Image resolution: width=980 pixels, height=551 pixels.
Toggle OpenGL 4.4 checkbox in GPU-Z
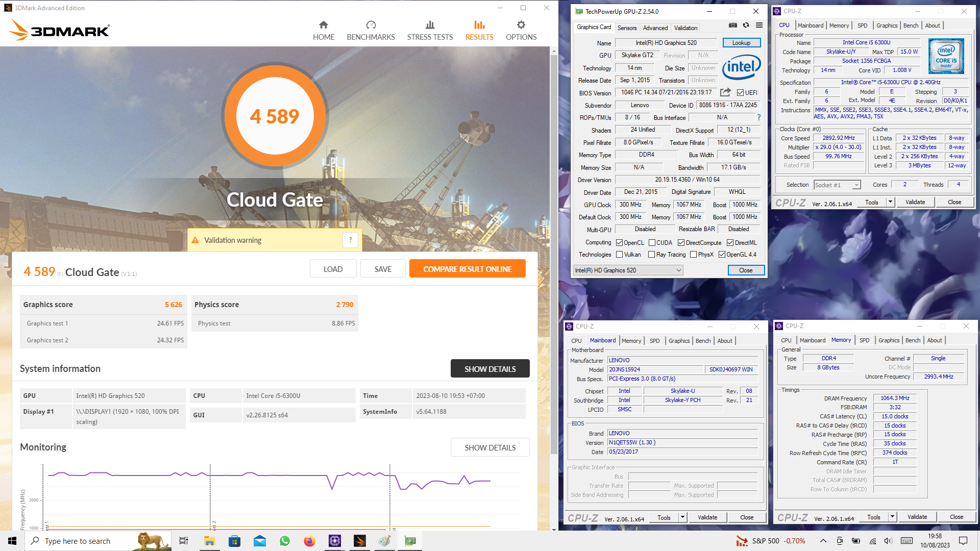[722, 255]
